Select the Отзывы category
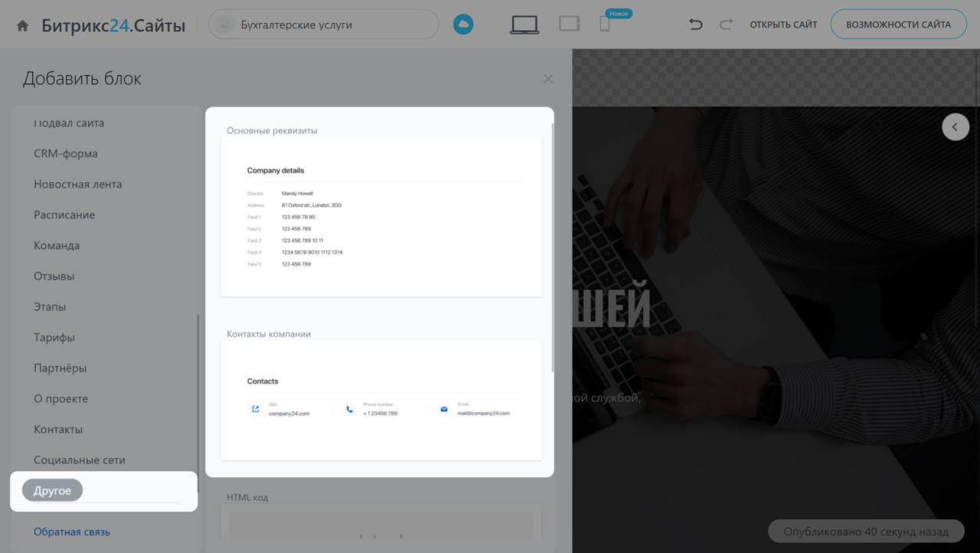The height and width of the screenshot is (553, 980). point(54,276)
